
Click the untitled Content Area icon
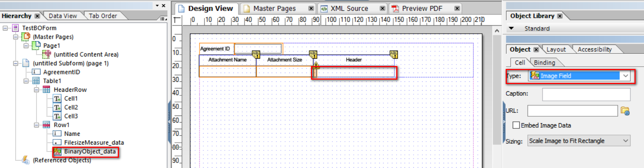[x=47, y=54]
